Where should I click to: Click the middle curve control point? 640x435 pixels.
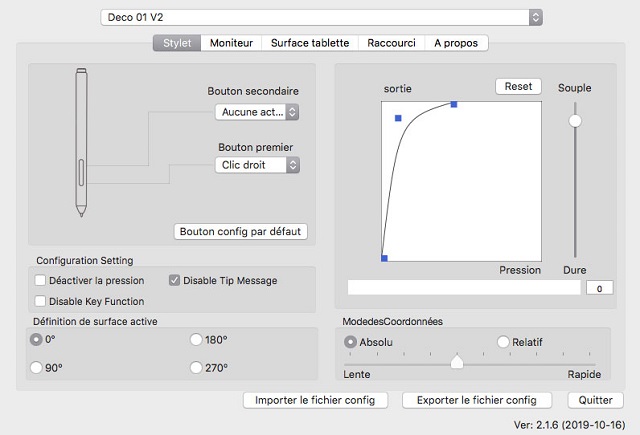coord(398,118)
